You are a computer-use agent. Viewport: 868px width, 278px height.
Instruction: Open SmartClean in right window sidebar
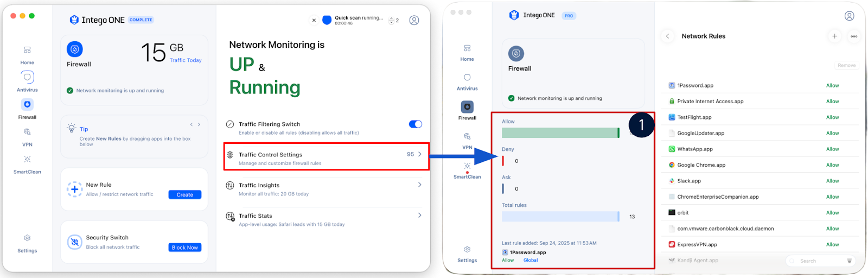(467, 170)
